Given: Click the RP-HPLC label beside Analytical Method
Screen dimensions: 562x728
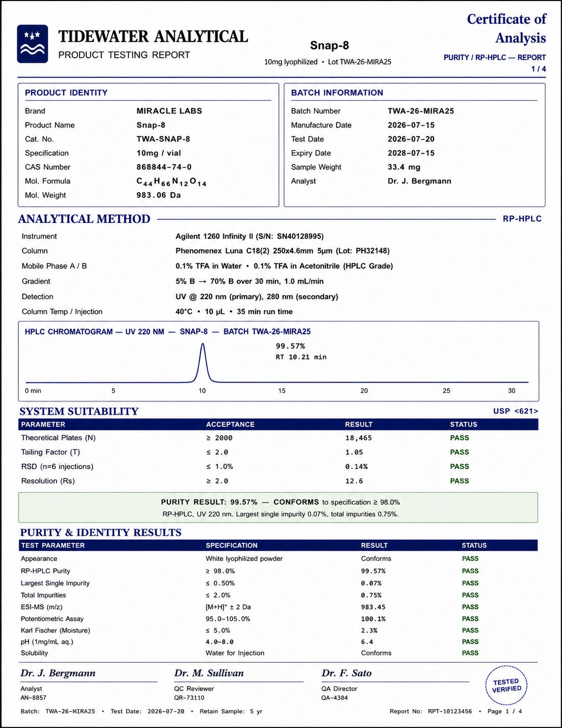Looking at the screenshot, I should pos(522,219).
